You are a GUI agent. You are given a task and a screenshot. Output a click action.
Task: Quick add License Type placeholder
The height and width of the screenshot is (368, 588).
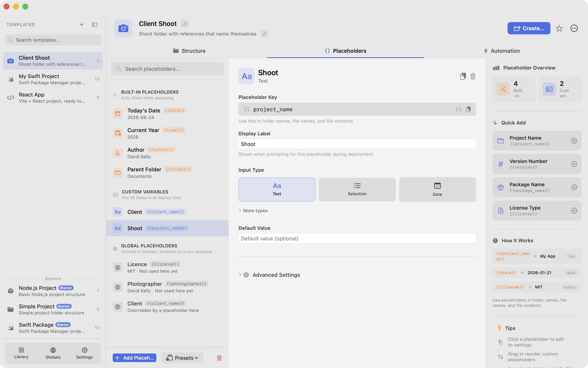click(574, 211)
